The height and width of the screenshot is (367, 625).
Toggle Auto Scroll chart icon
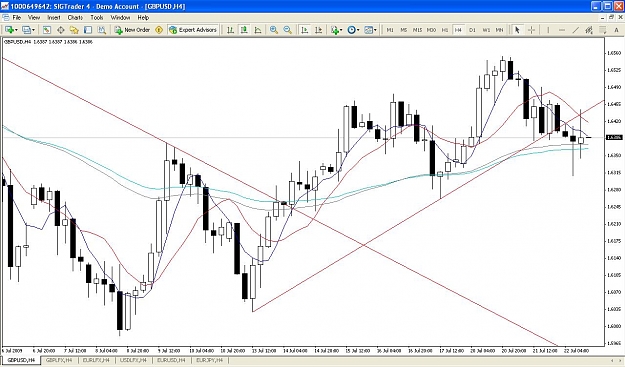point(305,30)
